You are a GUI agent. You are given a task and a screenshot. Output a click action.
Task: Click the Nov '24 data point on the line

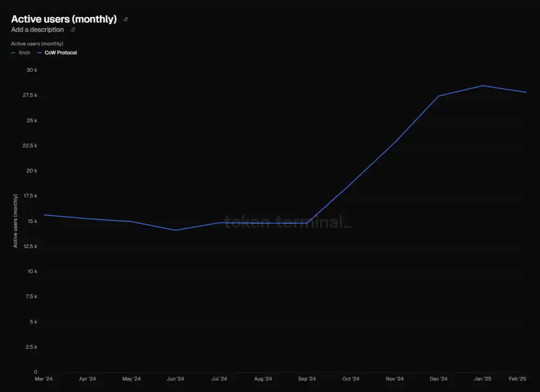(x=394, y=141)
